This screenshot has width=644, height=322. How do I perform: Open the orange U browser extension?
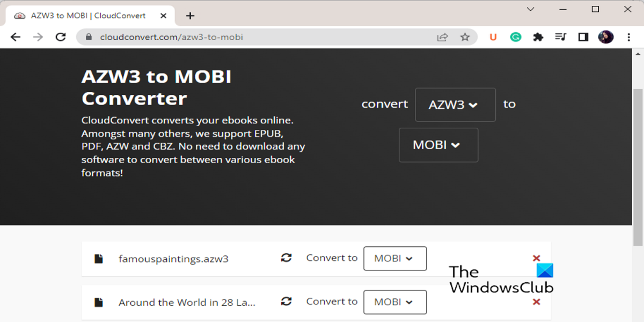coord(493,37)
